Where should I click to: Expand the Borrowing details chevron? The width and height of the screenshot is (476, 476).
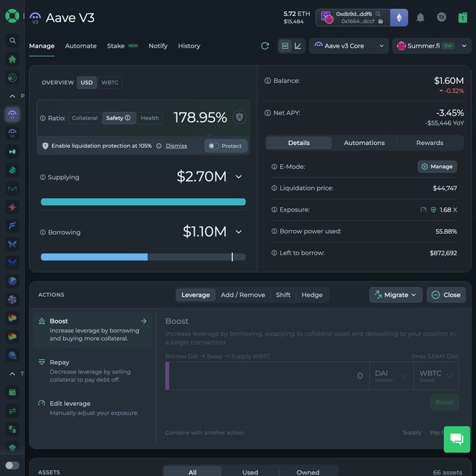tap(239, 232)
